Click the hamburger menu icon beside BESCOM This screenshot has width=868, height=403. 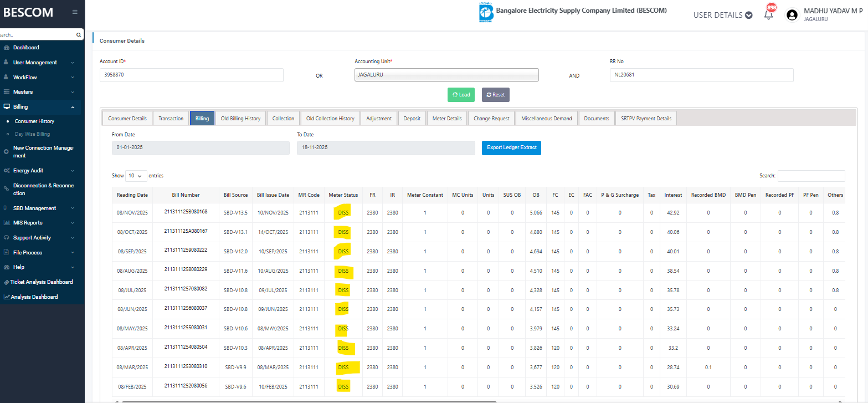coord(75,12)
